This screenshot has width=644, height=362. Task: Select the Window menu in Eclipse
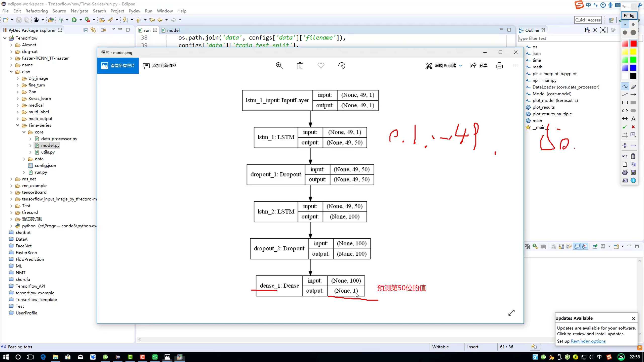(165, 11)
